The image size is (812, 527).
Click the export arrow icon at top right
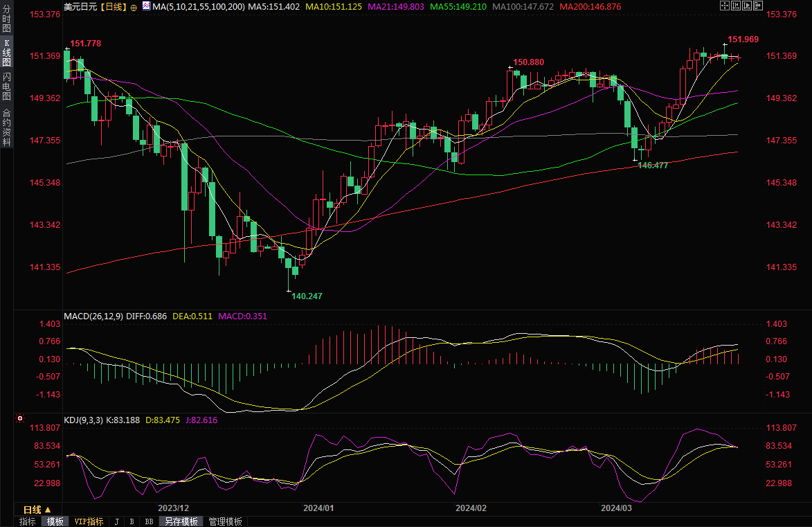pos(758,6)
